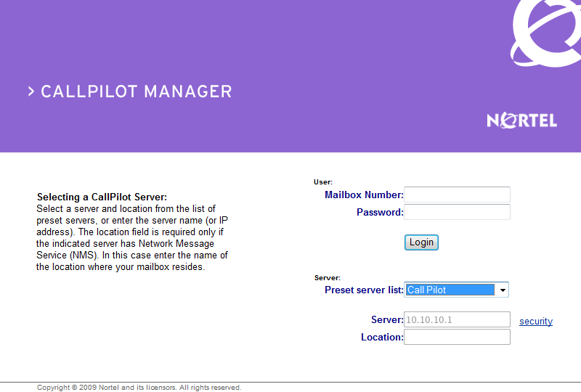
Task: Focus the Password input field
Action: (x=457, y=212)
